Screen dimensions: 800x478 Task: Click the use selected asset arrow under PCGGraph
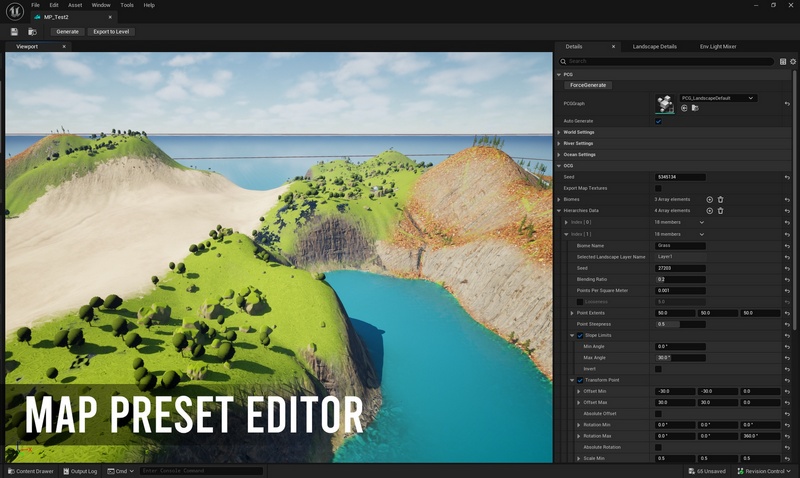(x=685, y=108)
